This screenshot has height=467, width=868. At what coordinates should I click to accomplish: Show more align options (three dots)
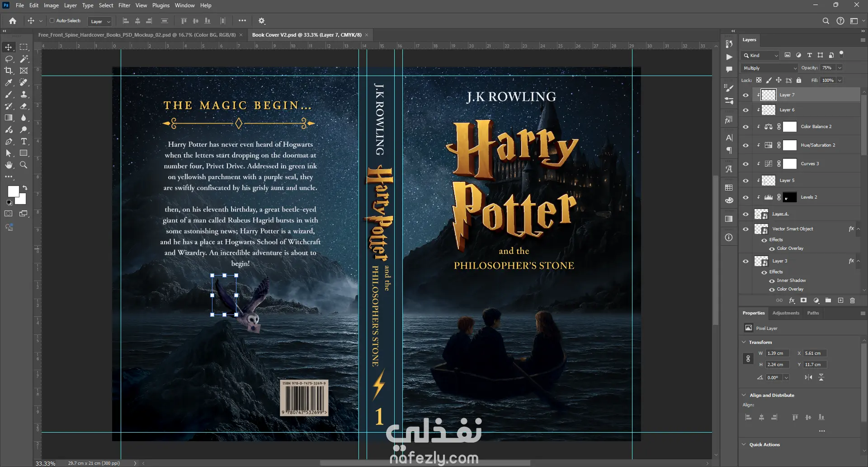click(x=822, y=431)
